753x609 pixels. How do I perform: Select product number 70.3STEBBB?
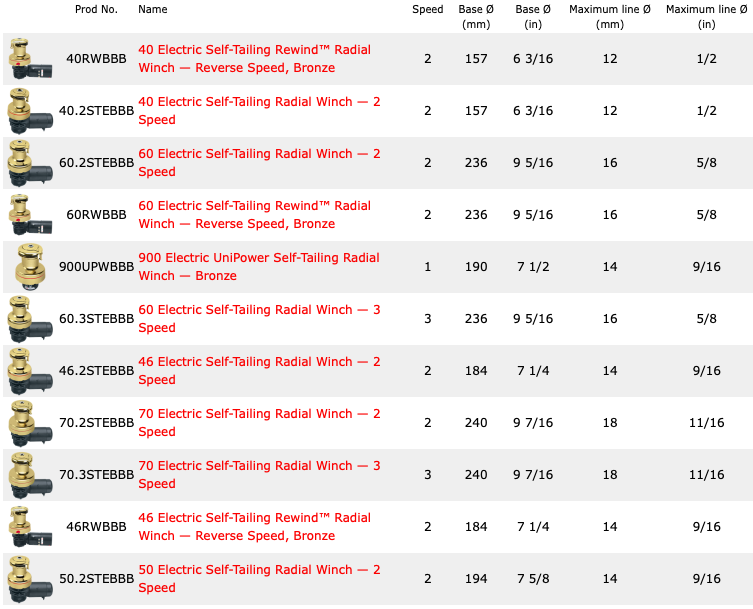point(97,475)
